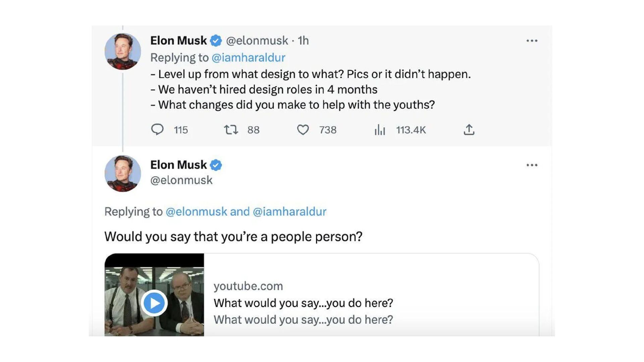The height and width of the screenshot is (362, 644).
Task: Click the verified badge on the first tweet
Action: (216, 41)
